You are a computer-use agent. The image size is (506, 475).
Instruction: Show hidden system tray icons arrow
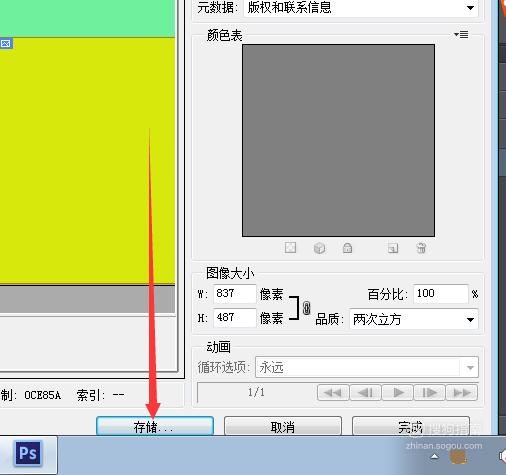434,456
